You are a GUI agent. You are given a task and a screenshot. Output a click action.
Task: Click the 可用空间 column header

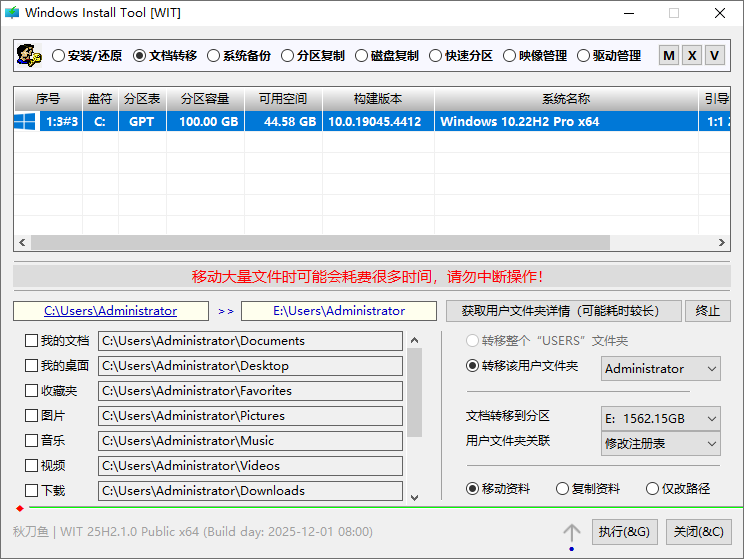click(x=283, y=99)
